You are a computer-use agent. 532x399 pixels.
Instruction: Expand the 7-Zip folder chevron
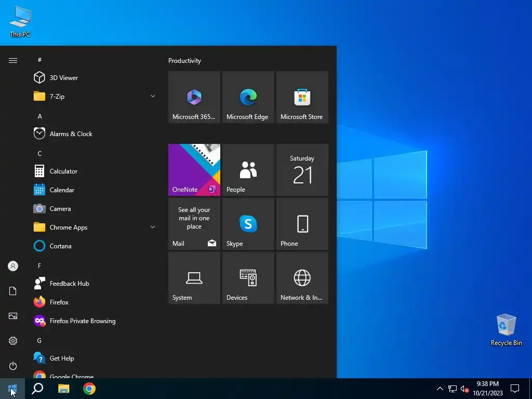point(153,96)
